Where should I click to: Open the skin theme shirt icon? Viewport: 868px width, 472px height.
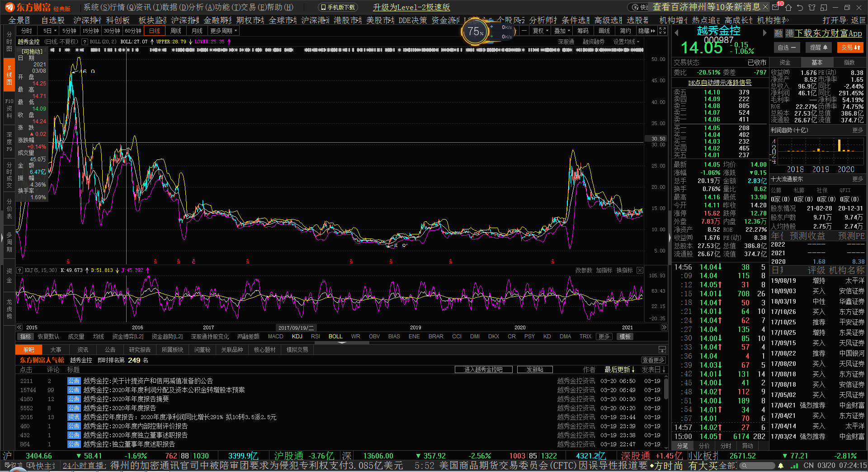811,7
